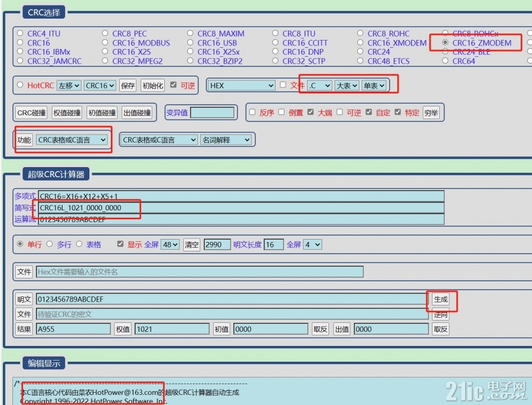The width and height of the screenshot is (532, 405).
Task: Click the 多项式 polynomial field
Action: click(241, 196)
